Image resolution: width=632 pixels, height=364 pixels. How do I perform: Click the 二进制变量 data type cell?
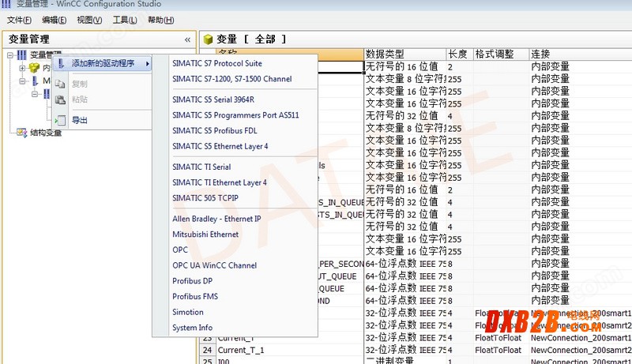click(x=405, y=360)
